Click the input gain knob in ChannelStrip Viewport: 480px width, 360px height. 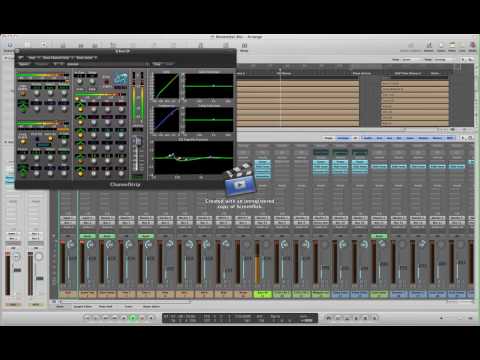(x=79, y=81)
